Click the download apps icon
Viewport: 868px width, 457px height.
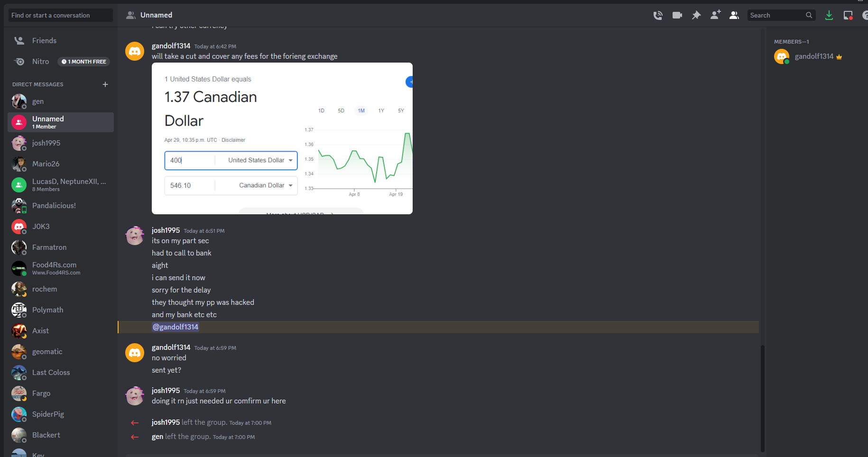pyautogui.click(x=829, y=15)
